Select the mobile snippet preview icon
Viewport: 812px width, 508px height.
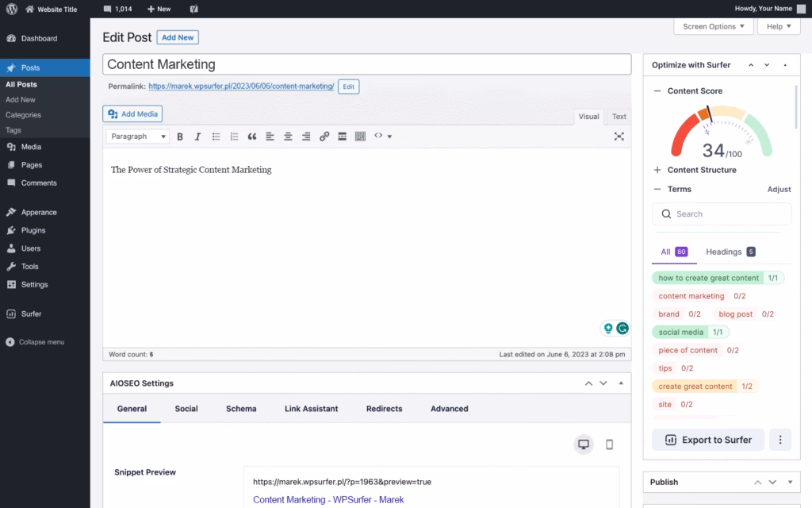(x=609, y=444)
